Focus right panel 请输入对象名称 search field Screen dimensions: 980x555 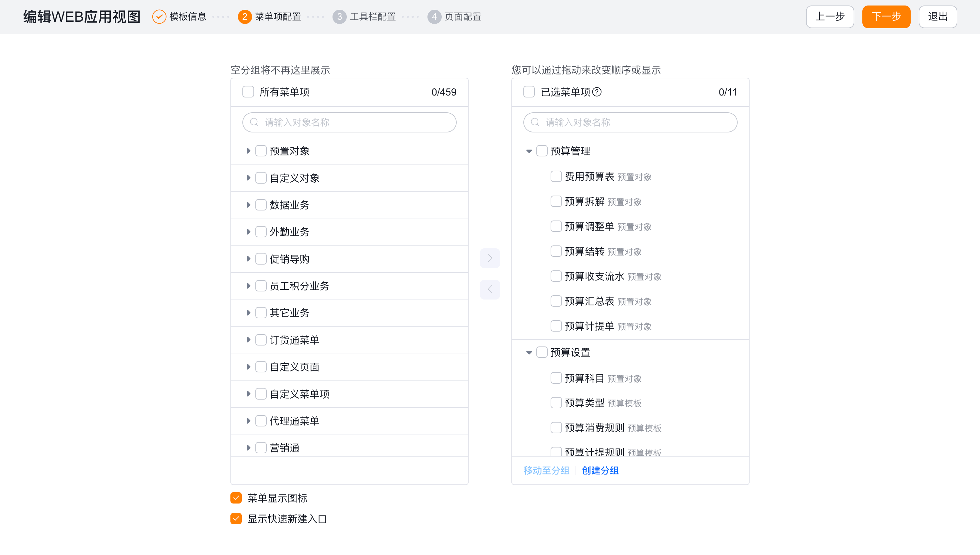630,122
